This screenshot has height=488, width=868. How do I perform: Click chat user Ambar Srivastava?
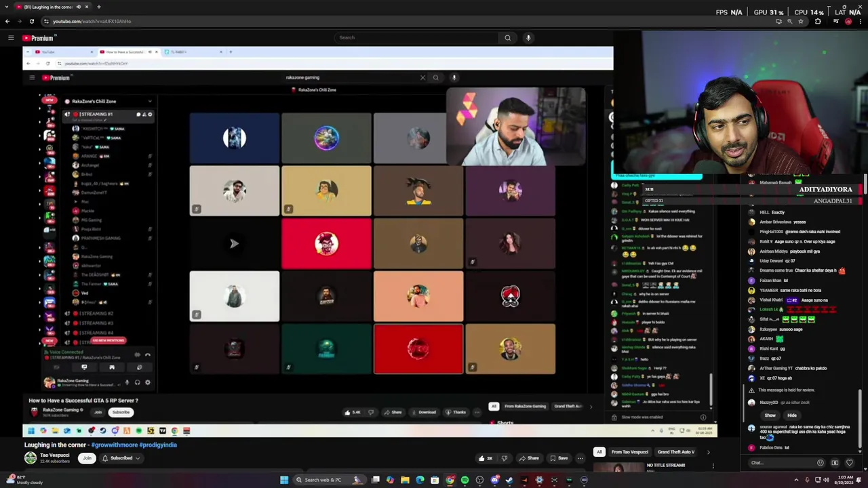tap(775, 222)
